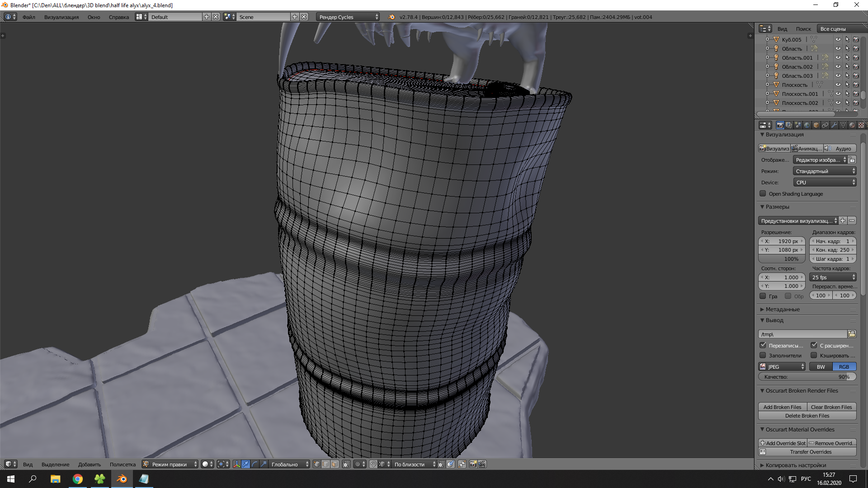Expand the Метаданные panel
This screenshot has height=488, width=868.
(x=783, y=310)
